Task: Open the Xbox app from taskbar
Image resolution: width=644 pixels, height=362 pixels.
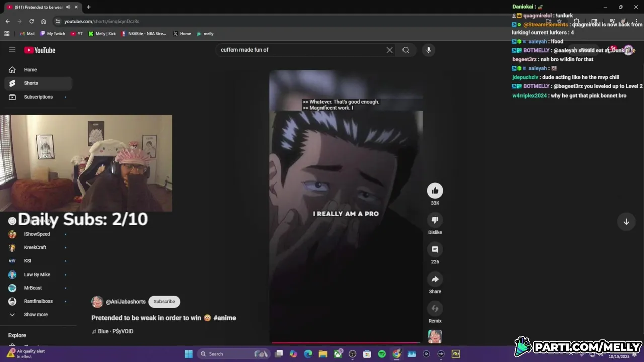Action: [x=338, y=354]
